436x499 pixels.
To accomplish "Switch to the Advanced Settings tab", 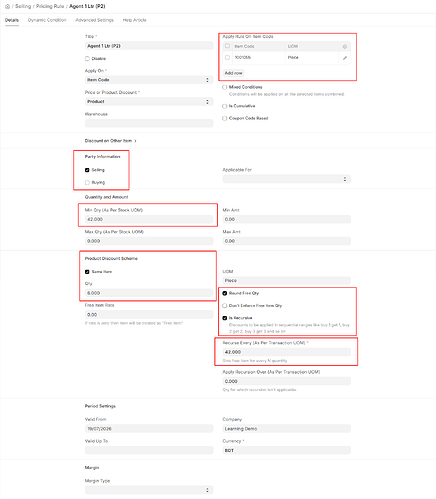I will point(94,20).
